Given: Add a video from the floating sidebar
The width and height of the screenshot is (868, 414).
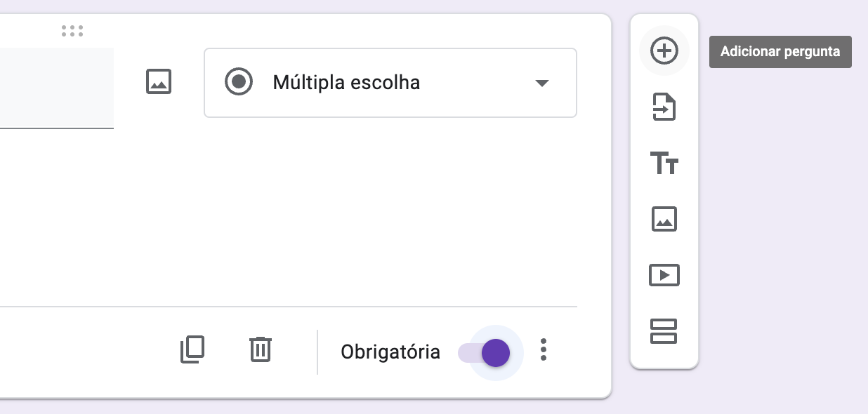Looking at the screenshot, I should point(664,275).
